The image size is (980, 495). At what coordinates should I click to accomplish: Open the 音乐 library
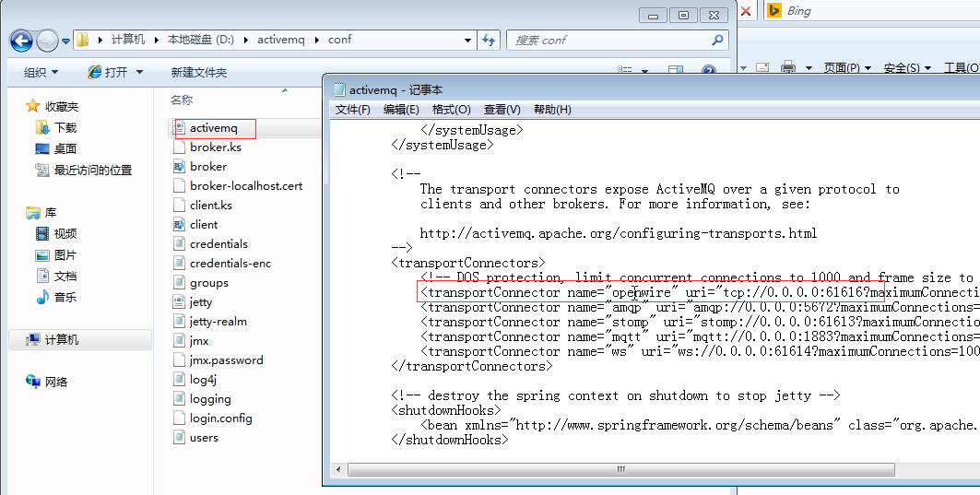(x=65, y=298)
